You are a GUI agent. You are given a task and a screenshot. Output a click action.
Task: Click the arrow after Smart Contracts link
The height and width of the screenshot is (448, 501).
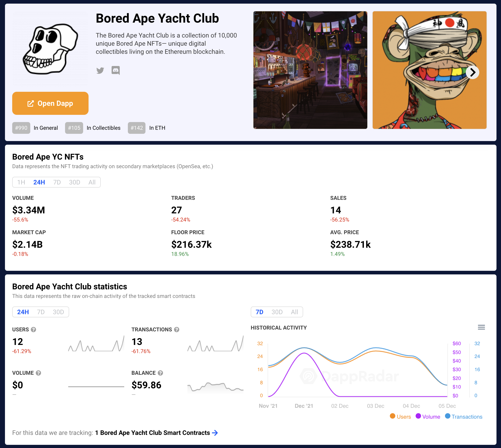pos(215,432)
